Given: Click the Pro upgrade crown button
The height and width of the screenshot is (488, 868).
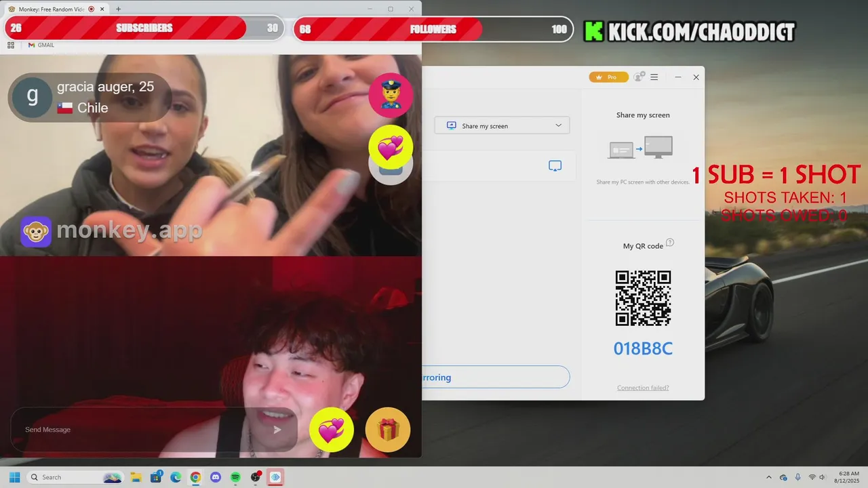Looking at the screenshot, I should [x=608, y=77].
